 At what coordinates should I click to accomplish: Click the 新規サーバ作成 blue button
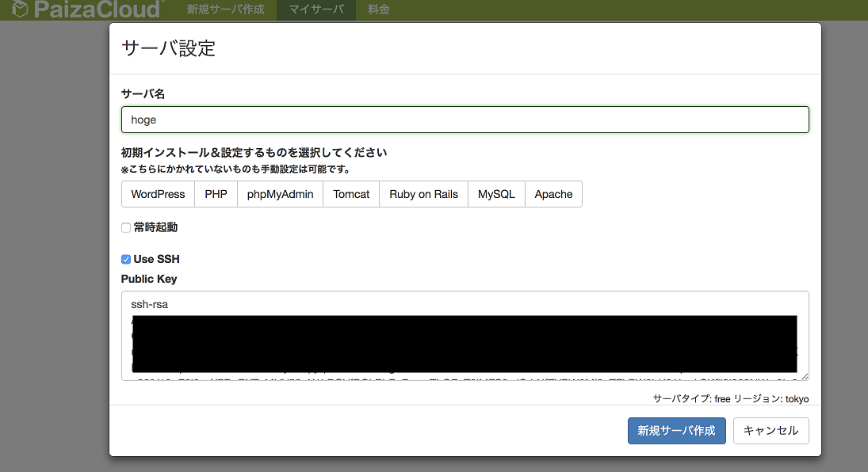(x=676, y=431)
